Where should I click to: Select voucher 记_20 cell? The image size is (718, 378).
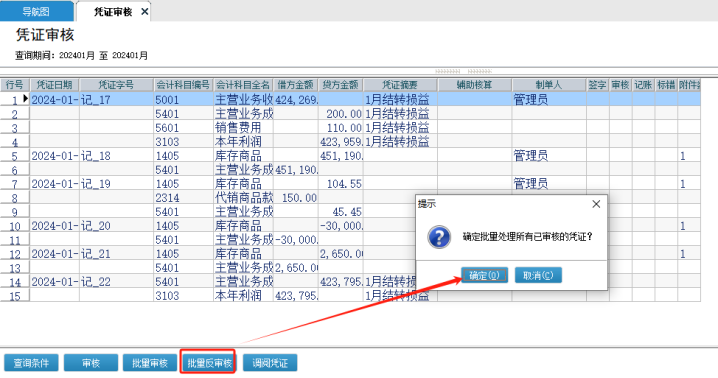click(116, 226)
